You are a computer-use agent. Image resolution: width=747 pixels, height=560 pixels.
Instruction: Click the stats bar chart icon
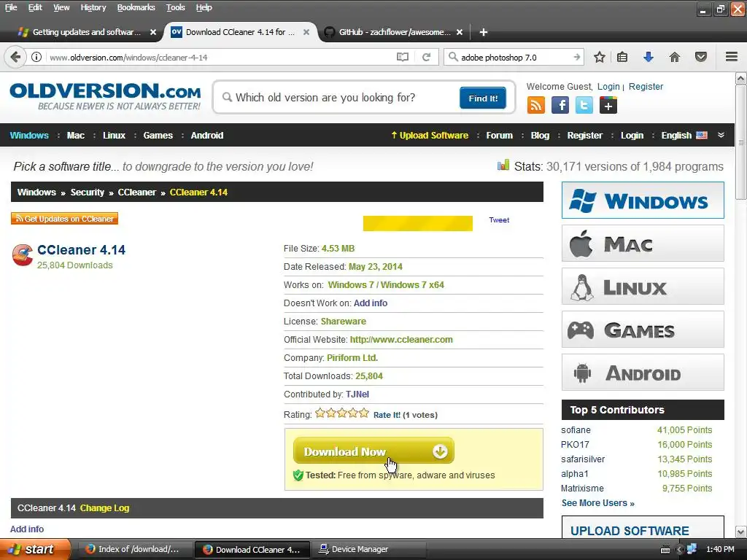click(x=503, y=166)
